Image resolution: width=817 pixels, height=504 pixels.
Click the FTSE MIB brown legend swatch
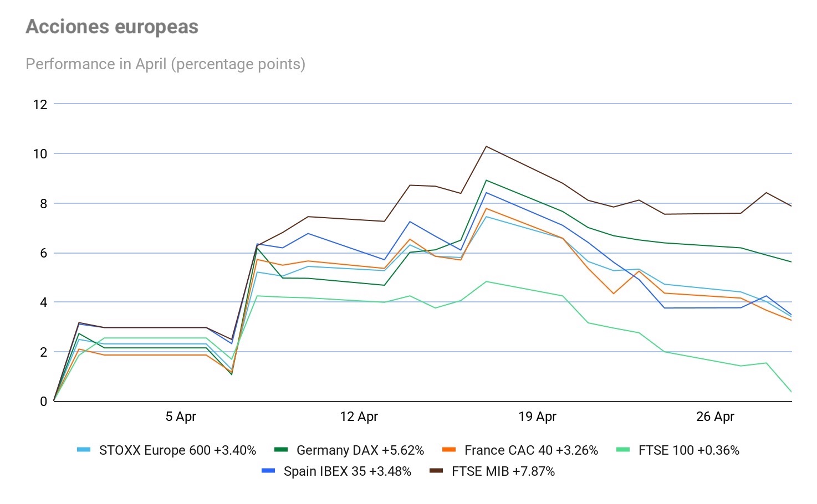pyautogui.click(x=436, y=471)
